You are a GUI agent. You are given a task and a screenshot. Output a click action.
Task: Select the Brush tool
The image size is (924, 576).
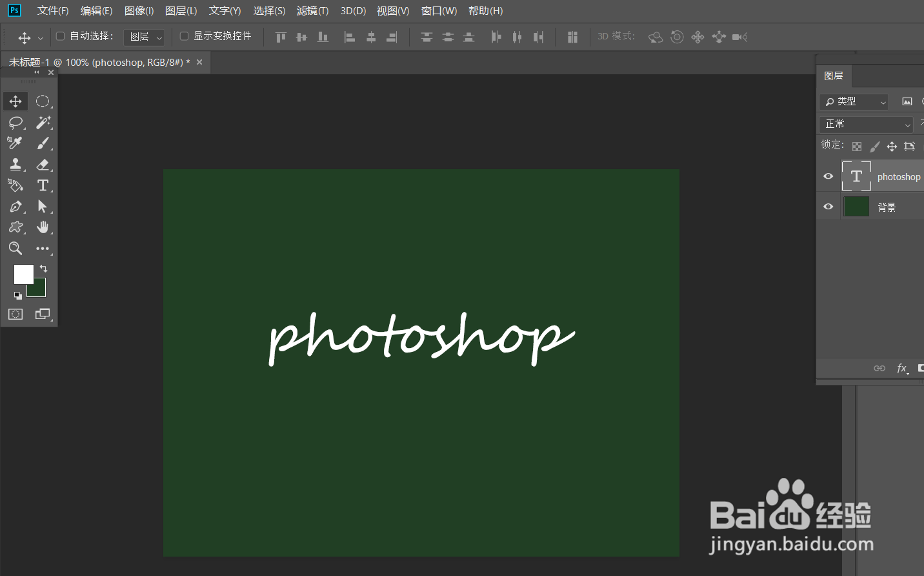tap(43, 143)
